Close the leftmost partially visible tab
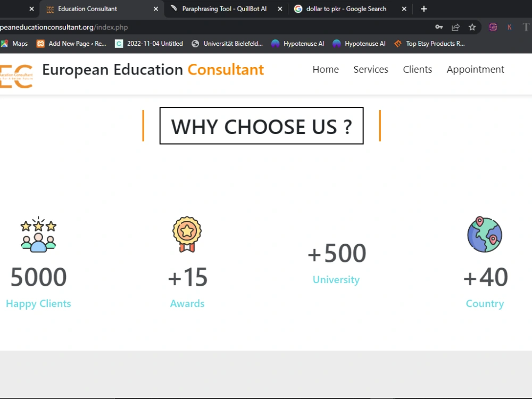The width and height of the screenshot is (532, 399). pyautogui.click(x=31, y=9)
